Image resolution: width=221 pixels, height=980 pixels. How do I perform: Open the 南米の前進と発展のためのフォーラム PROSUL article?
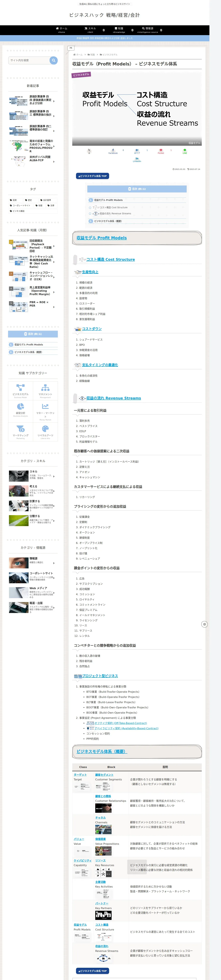point(33,146)
